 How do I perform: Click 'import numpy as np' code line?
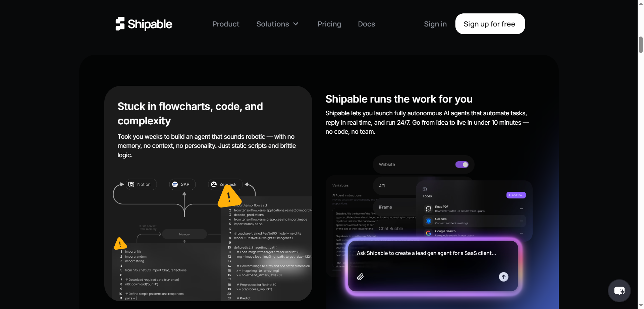(x=248, y=224)
